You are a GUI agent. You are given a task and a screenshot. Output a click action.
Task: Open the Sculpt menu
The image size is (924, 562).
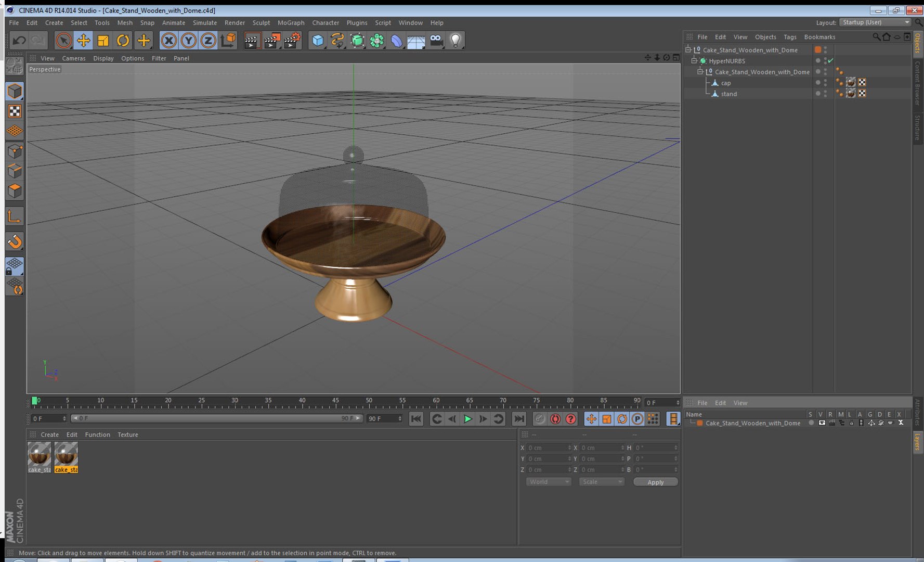pos(261,23)
